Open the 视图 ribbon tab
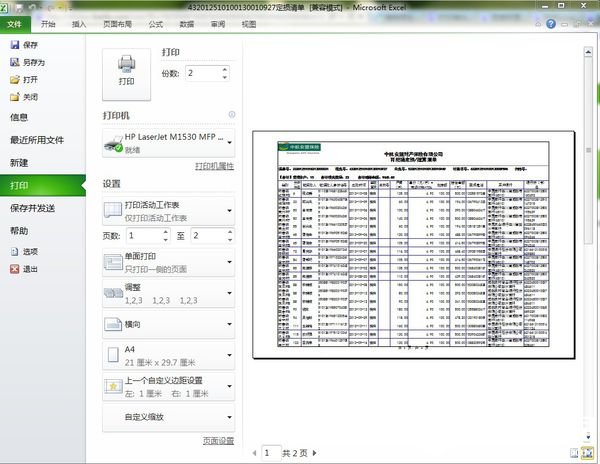The width and height of the screenshot is (600, 464). 249,24
